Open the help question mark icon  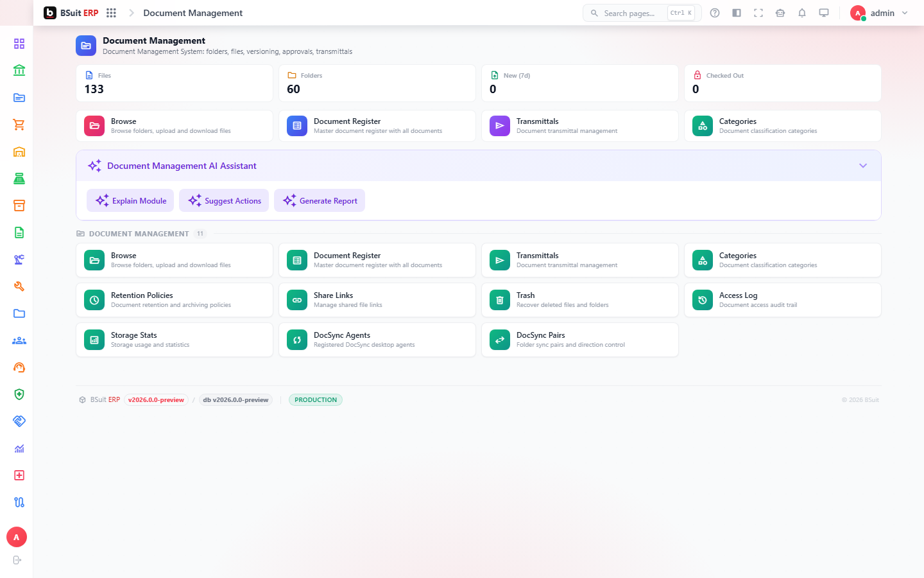pos(715,13)
